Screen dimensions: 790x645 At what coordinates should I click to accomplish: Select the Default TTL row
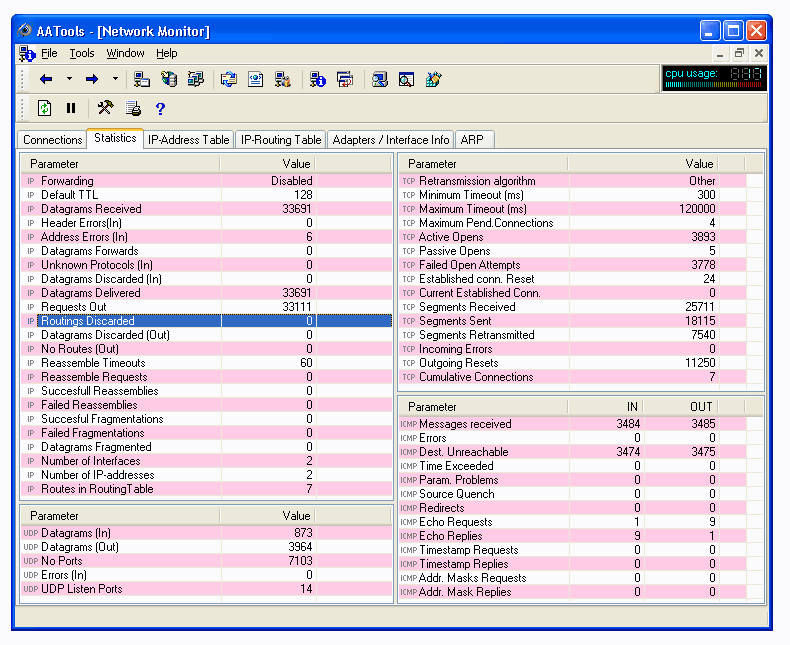pos(207,195)
